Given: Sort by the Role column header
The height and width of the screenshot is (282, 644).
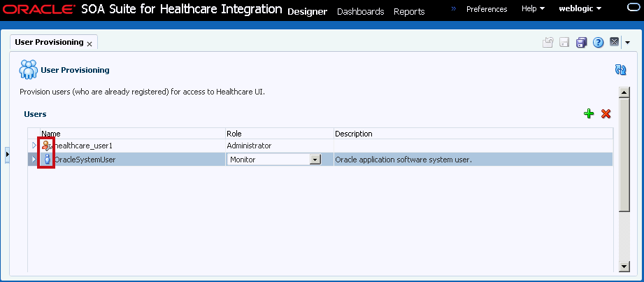Looking at the screenshot, I should coord(234,134).
